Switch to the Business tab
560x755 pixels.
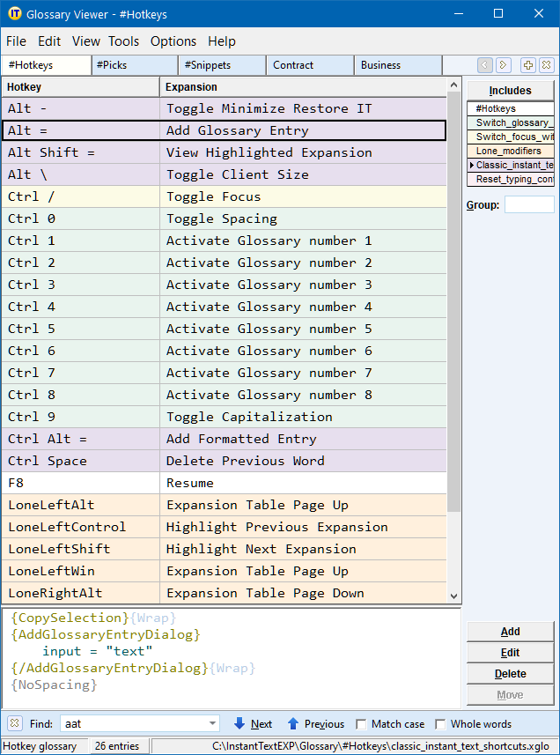click(398, 65)
